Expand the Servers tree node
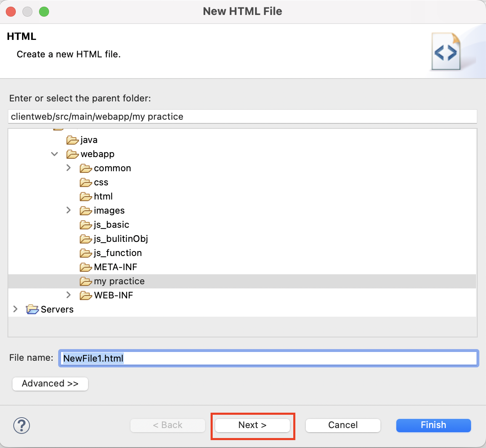Image resolution: width=486 pixels, height=448 pixels. 15,310
